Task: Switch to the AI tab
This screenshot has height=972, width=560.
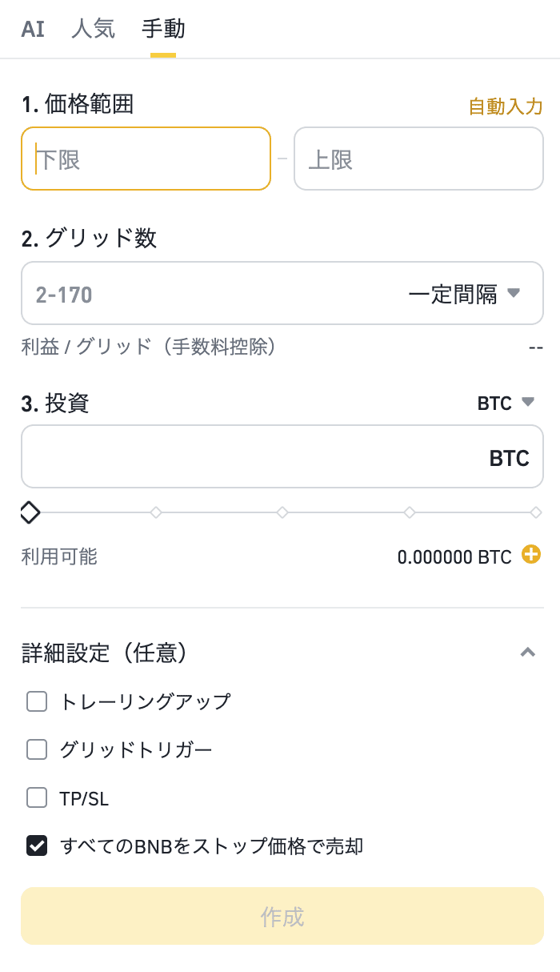Action: tap(33, 29)
